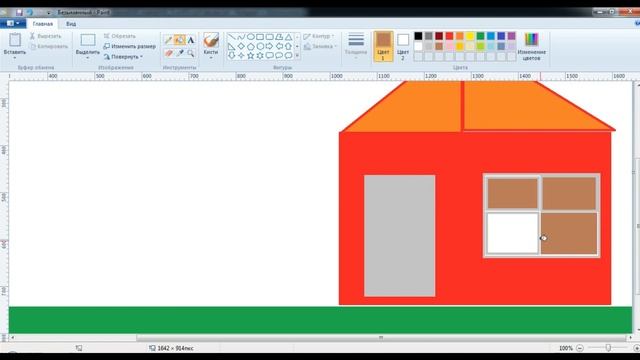Expand the shapes gallery more arrow
Viewport: 640px width, 360px height.
pos(297,56)
